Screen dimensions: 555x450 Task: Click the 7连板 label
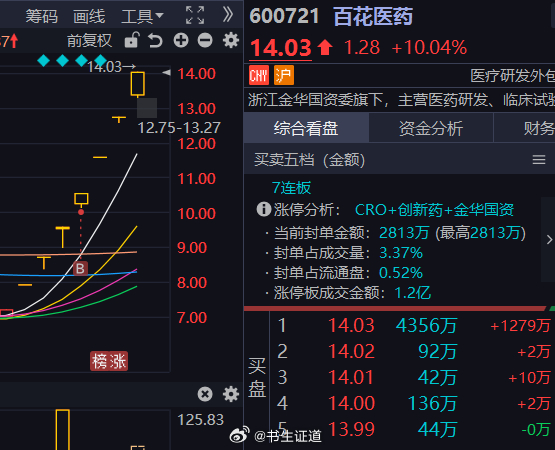(x=291, y=188)
